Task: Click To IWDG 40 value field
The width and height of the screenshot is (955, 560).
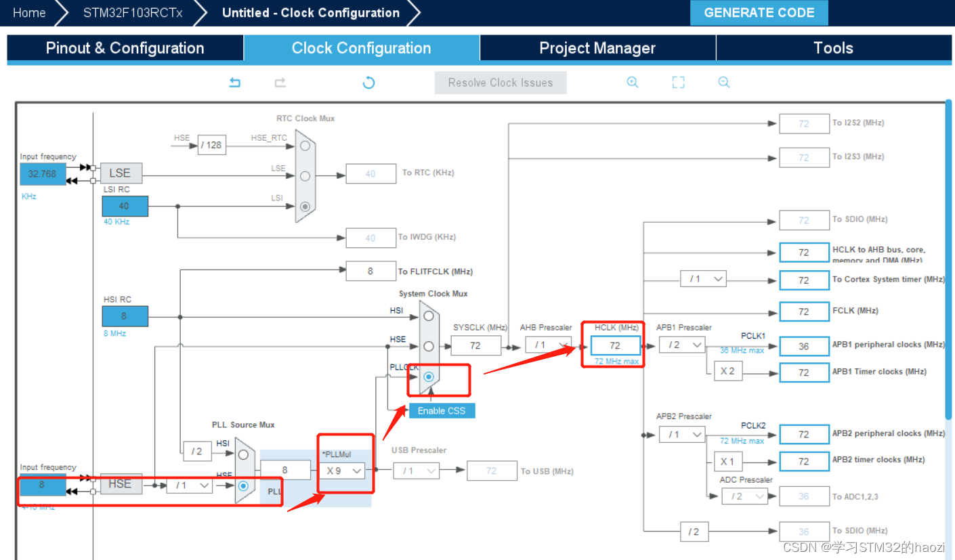Action: (x=370, y=238)
